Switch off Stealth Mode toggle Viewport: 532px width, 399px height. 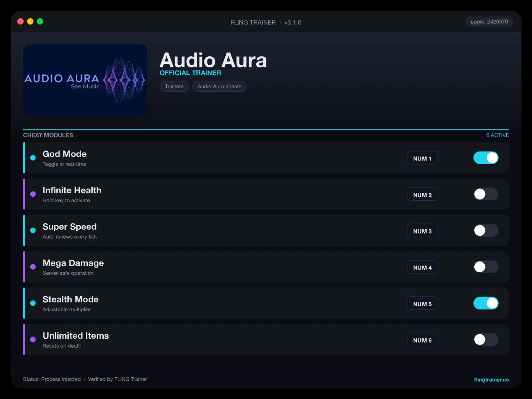click(x=486, y=303)
